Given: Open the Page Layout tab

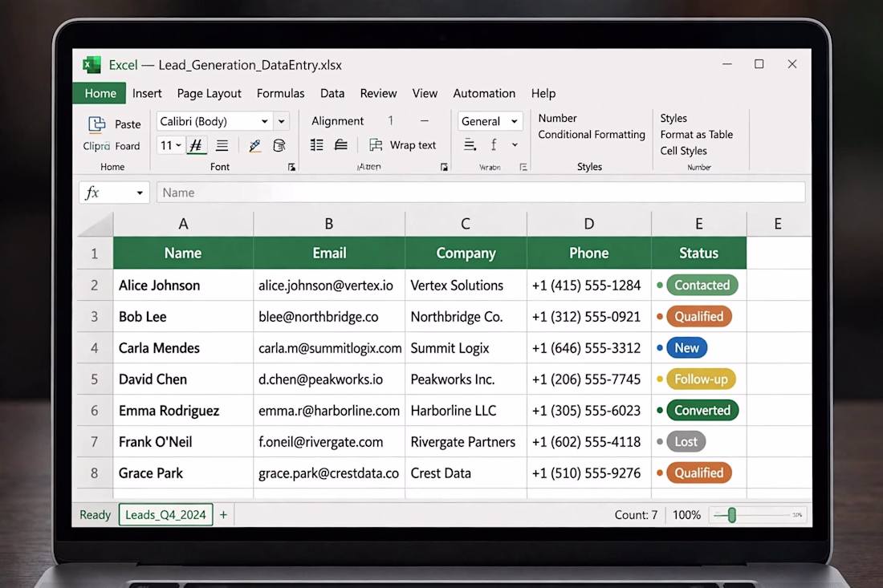Looking at the screenshot, I should pyautogui.click(x=209, y=93).
